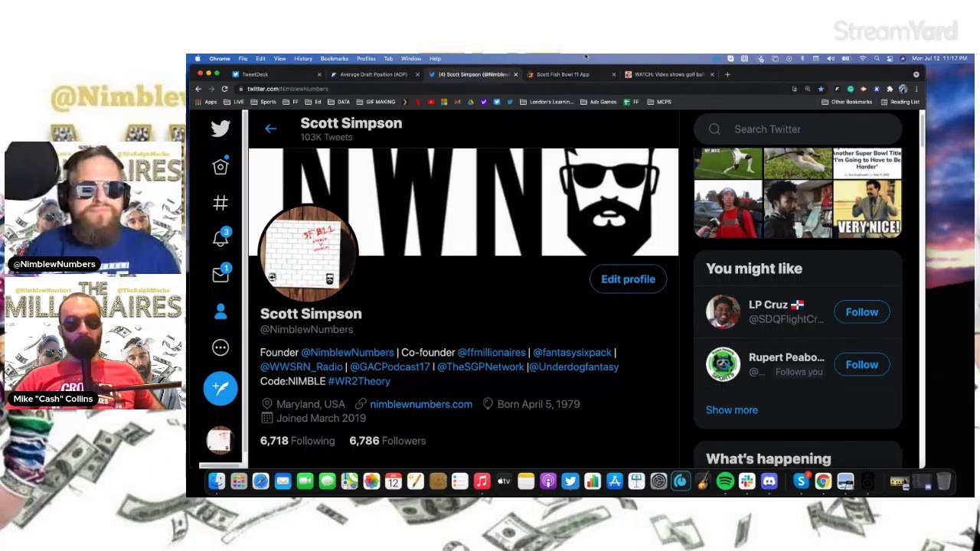Open @NimblewNumbers mention in bio
This screenshot has height=551, width=980.
tap(348, 353)
